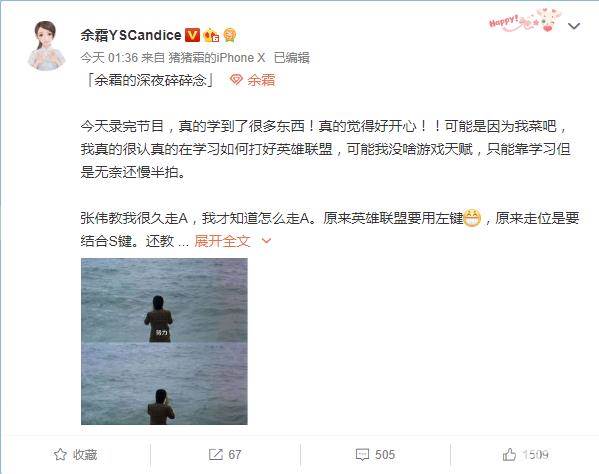Open the 余霜 super topic diamond link
Screen dimensions: 599x474
coord(252,80)
